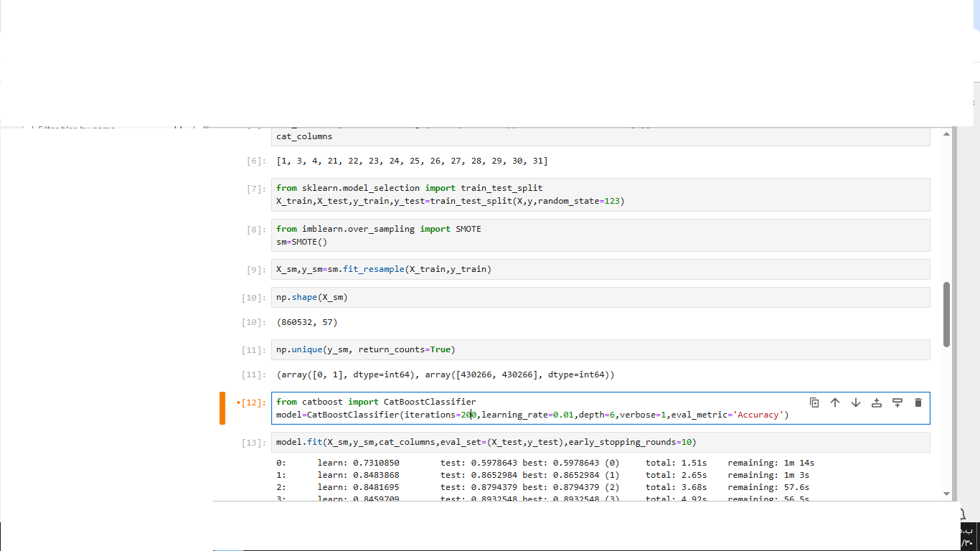980x551 pixels.
Task: Move the selected cell up
Action: coord(835,402)
